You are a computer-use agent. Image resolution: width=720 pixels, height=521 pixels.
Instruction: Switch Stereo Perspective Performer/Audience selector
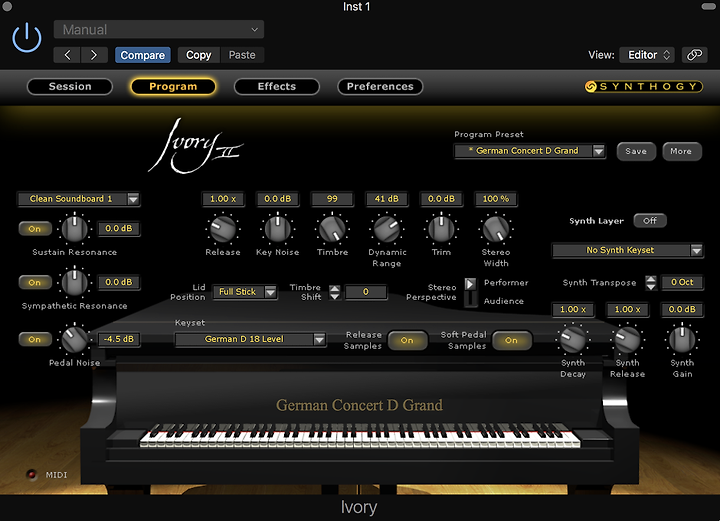pyautogui.click(x=470, y=292)
